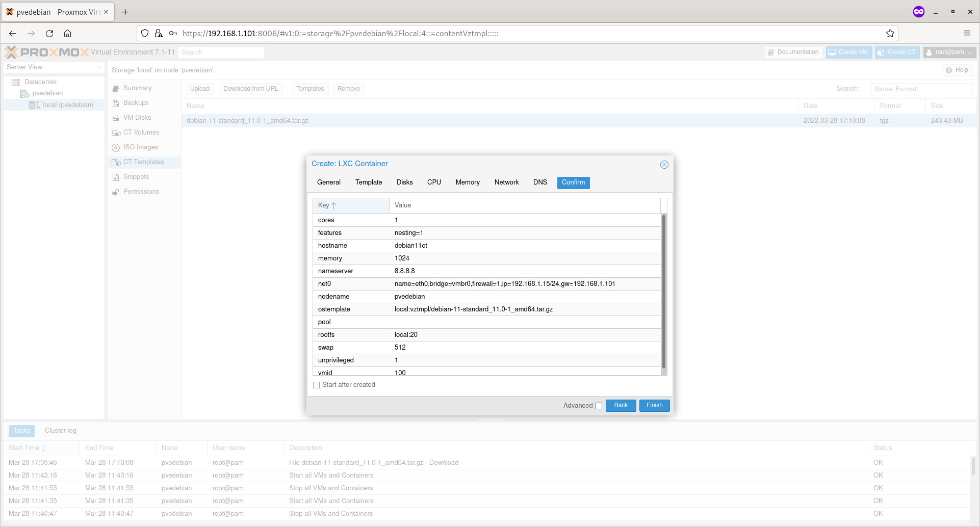Switch to the DNS tab
The height and width of the screenshot is (527, 980).
pyautogui.click(x=540, y=182)
